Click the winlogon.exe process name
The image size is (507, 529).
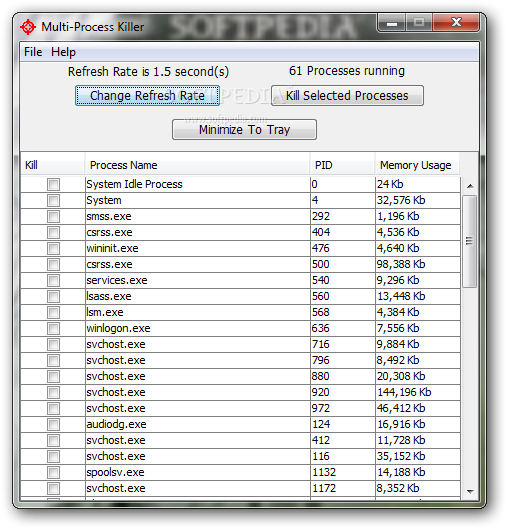pyautogui.click(x=118, y=328)
